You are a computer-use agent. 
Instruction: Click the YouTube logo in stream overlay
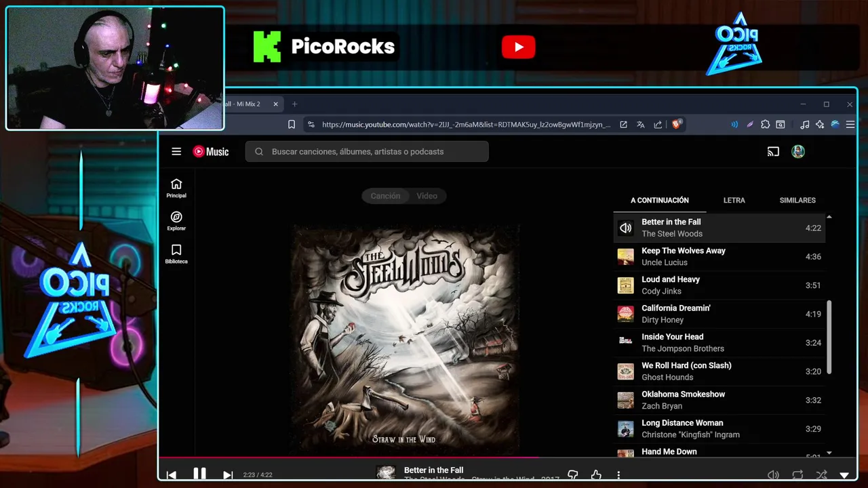[x=519, y=47]
